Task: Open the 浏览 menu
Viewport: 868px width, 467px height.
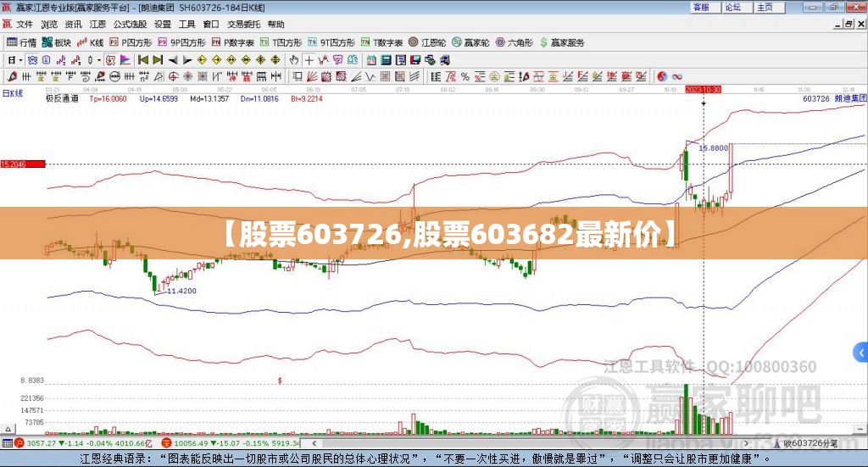Action: (x=49, y=25)
